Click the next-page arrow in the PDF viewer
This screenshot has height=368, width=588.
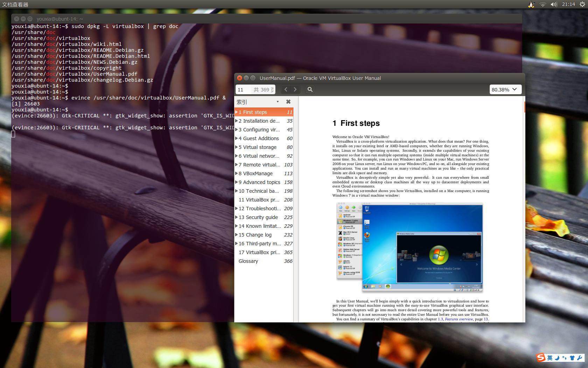pos(295,89)
